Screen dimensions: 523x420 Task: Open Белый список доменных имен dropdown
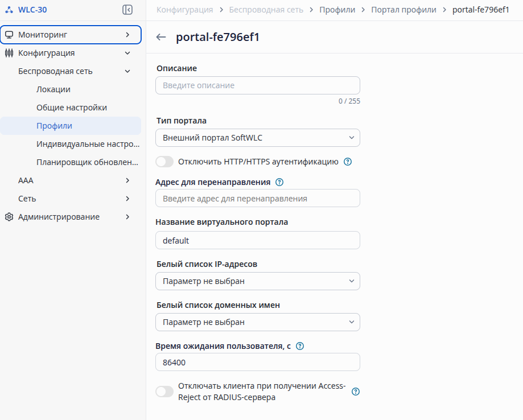(x=257, y=322)
